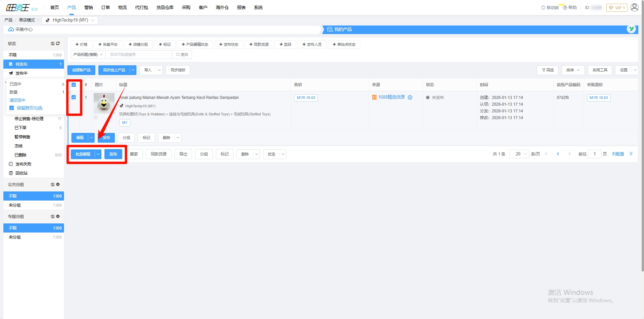644x319 pixels.
Task: Click the copy icon below product image
Action: pyautogui.click(x=96, y=117)
